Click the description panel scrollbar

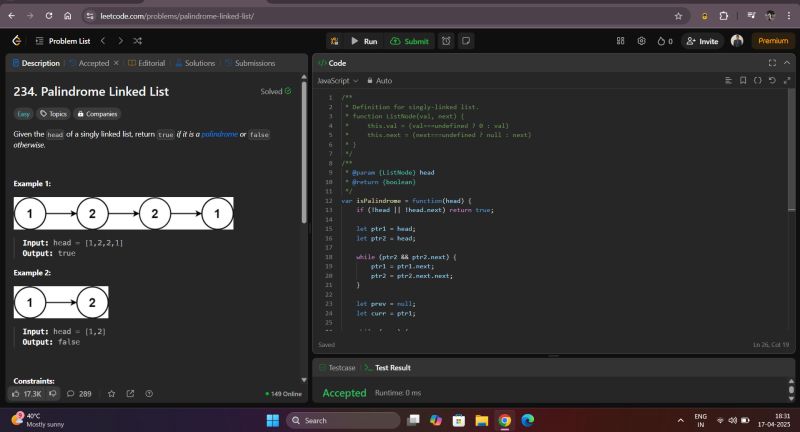(x=304, y=152)
